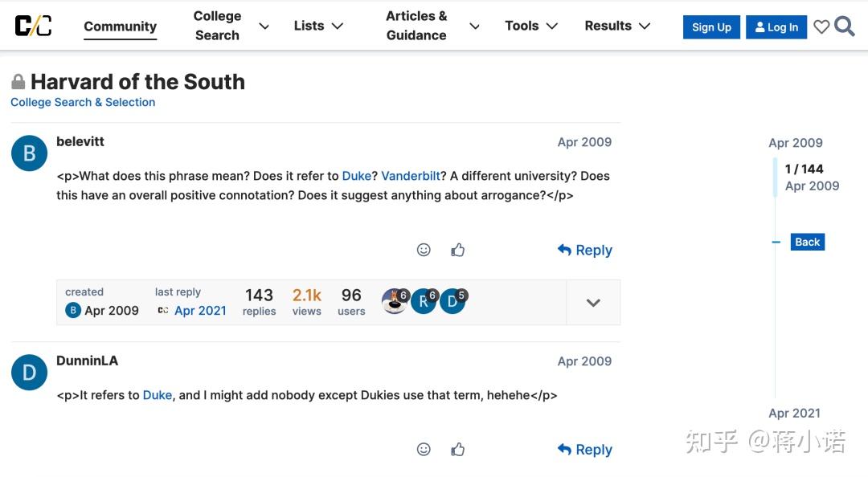The image size is (868, 477).
Task: Open DunninLA's avatar profile circle
Action: (x=30, y=373)
